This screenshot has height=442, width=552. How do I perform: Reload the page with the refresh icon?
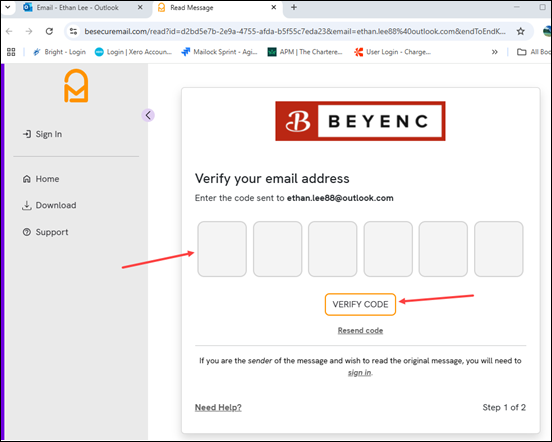49,31
